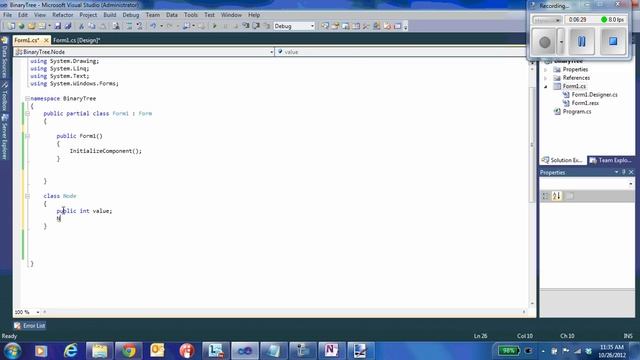The width and height of the screenshot is (640, 360).
Task: Collapse the Form1 class code block
Action: point(27,113)
